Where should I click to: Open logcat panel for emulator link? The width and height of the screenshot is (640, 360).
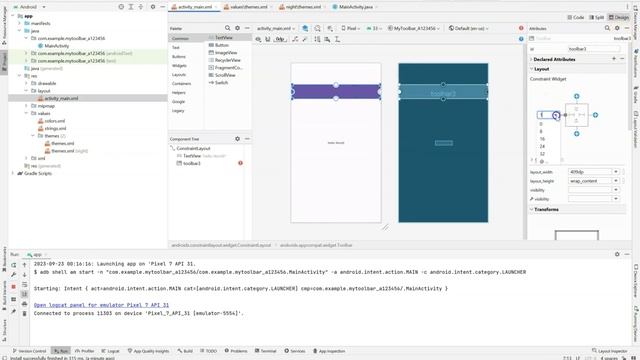101,305
